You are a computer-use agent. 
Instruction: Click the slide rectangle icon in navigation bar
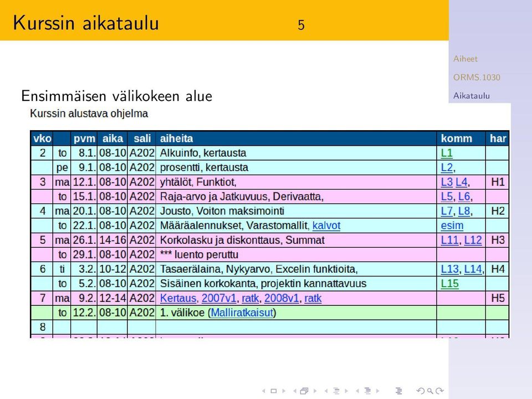273,391
